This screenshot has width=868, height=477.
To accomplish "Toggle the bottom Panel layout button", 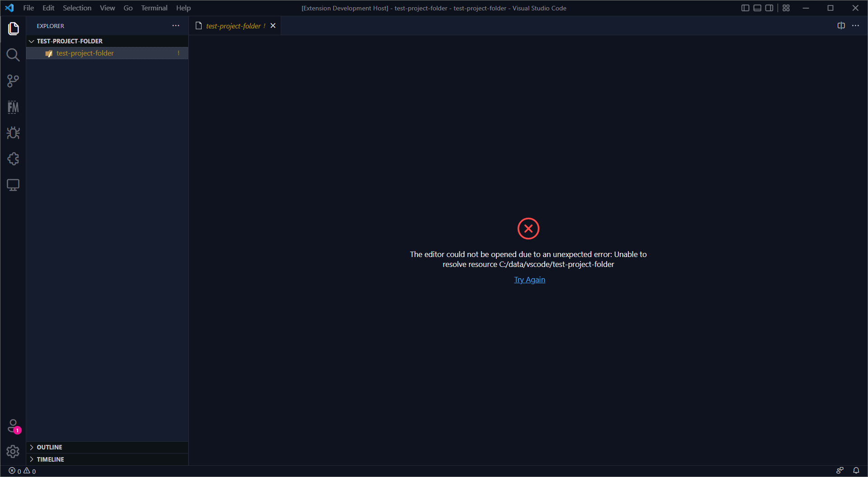I will (x=757, y=8).
